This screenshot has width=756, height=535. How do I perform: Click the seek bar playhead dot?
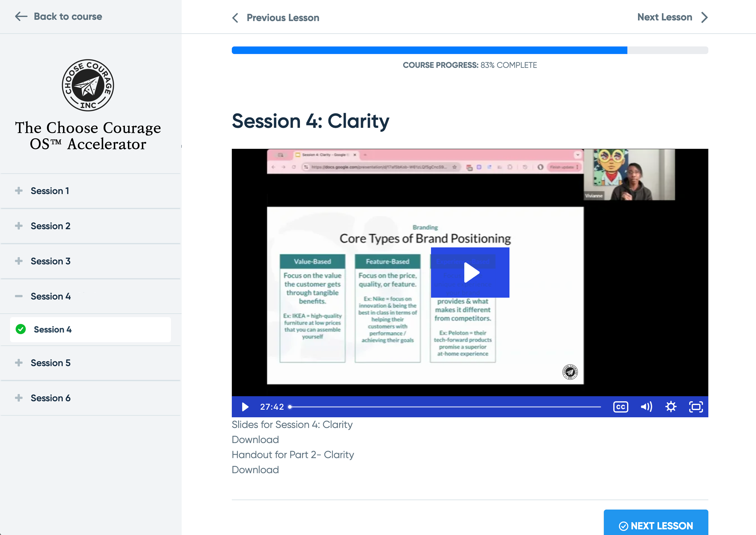coord(290,407)
